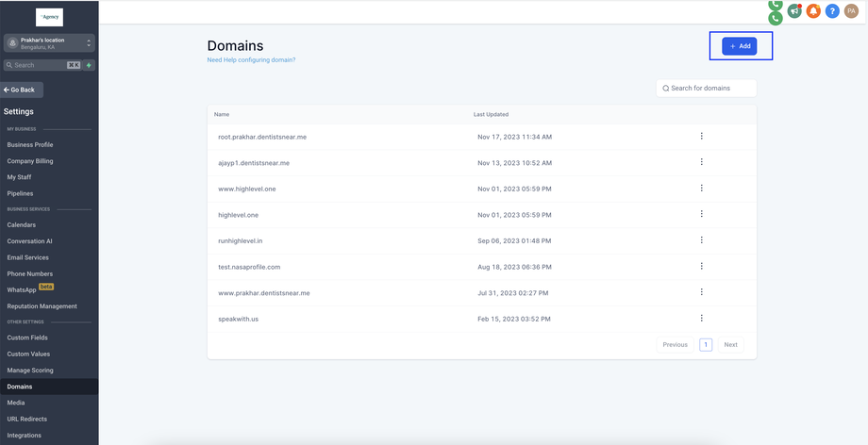This screenshot has width=868, height=445.
Task: Open the 'Need Help configuring domain?' link
Action: [x=251, y=60]
